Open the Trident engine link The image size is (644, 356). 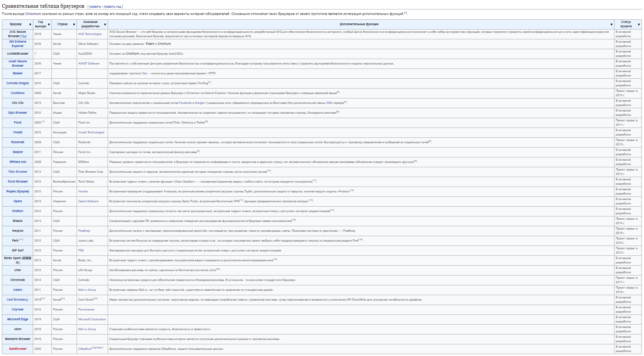pos(150,44)
